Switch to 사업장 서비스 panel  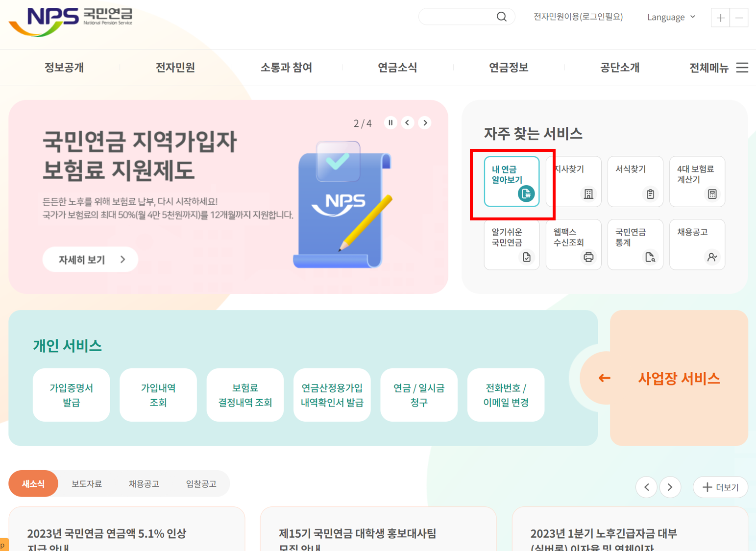point(679,378)
